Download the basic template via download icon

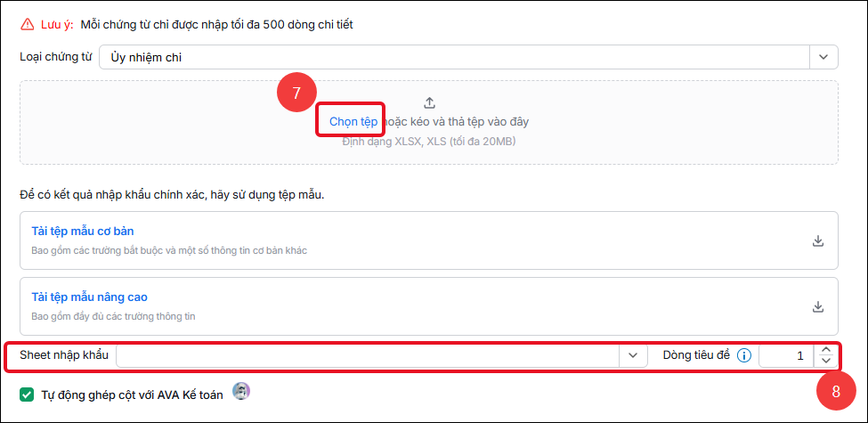(817, 240)
